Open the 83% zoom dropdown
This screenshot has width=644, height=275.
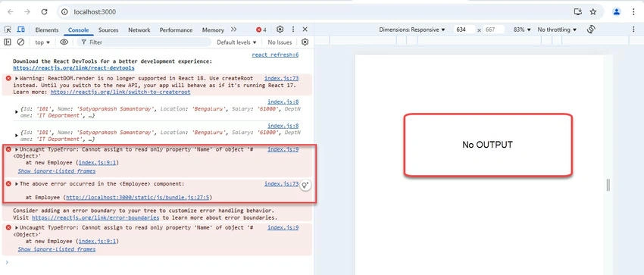(522, 30)
